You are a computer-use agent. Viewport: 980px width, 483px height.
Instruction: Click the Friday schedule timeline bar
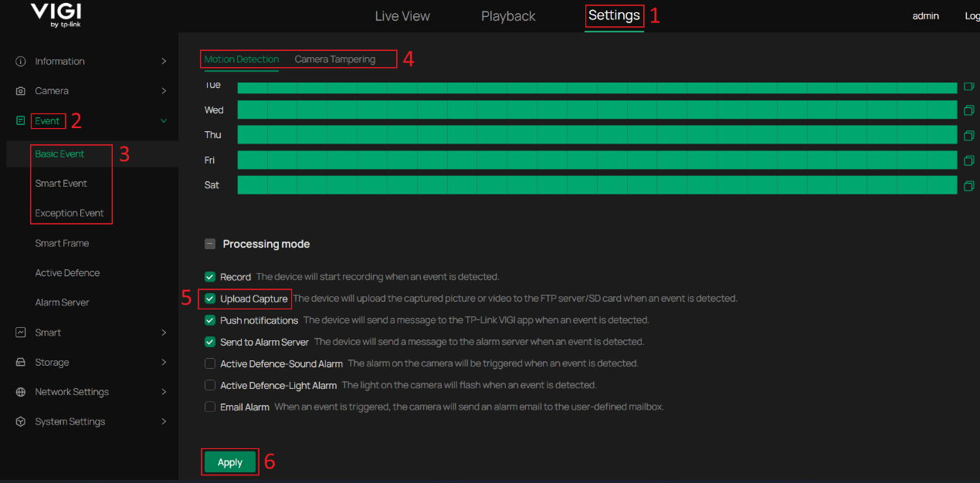click(595, 160)
